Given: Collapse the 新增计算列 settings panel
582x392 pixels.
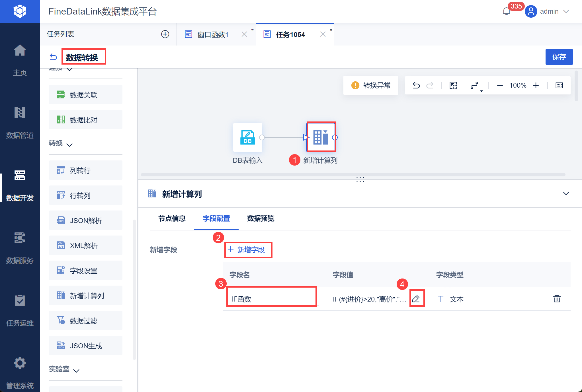Looking at the screenshot, I should click(x=566, y=193).
